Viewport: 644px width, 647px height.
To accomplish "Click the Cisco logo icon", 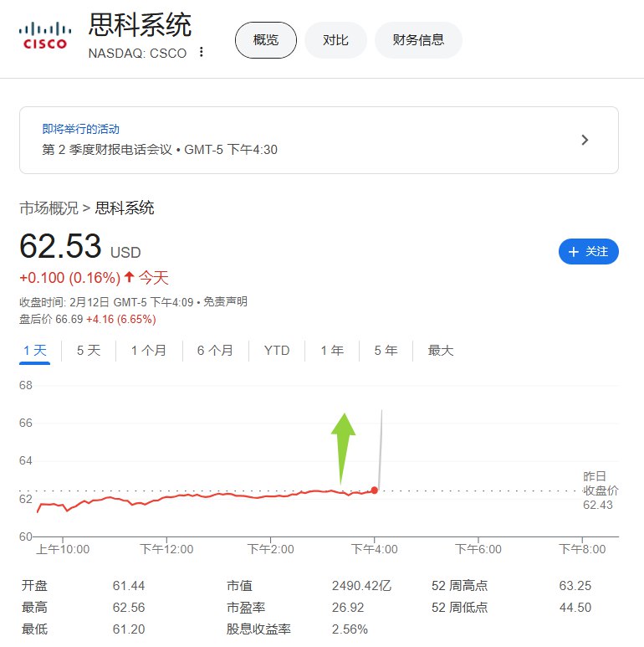I will click(x=45, y=36).
